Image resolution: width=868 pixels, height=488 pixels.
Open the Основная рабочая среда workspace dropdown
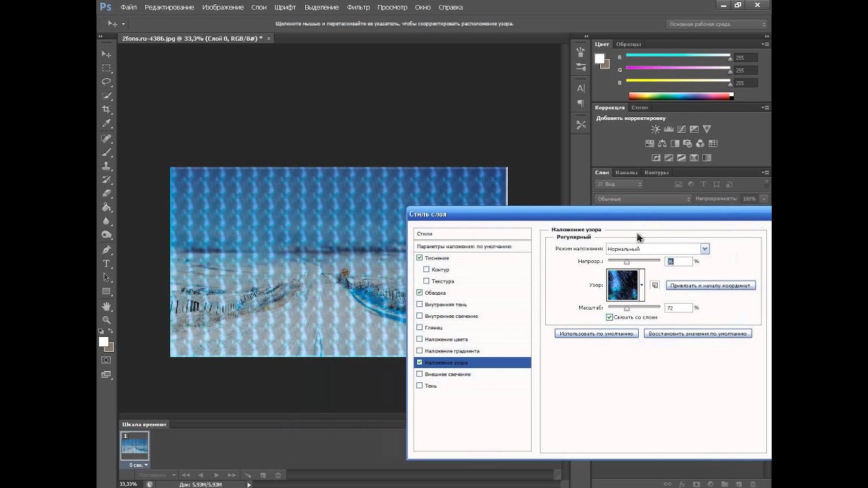click(717, 24)
